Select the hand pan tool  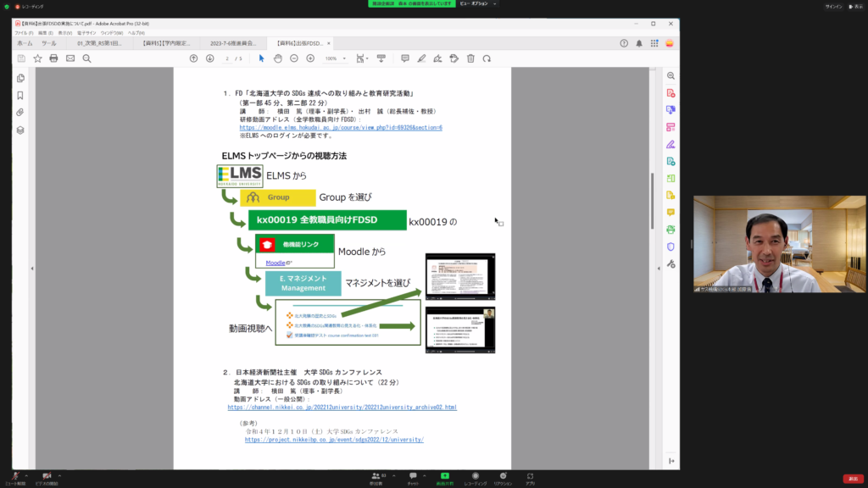278,58
